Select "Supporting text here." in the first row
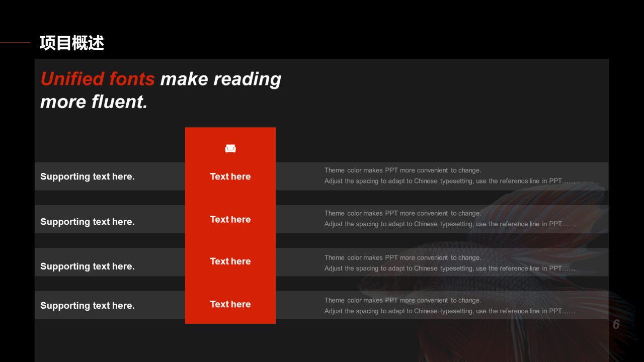Viewport: 644px width, 362px height. coord(88,176)
